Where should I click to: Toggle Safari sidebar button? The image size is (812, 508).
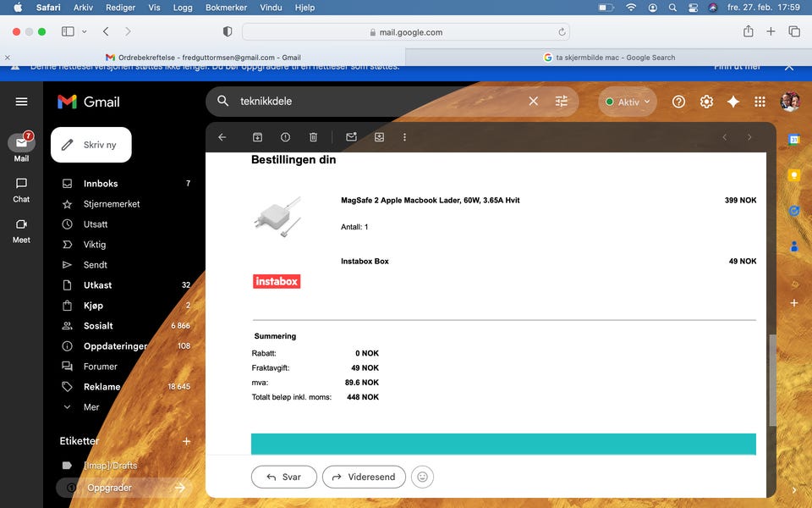pos(68,31)
